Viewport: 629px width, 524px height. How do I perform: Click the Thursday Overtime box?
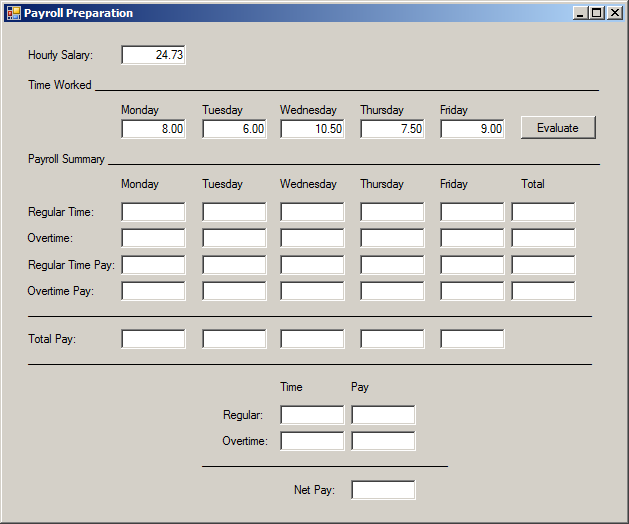(392, 238)
